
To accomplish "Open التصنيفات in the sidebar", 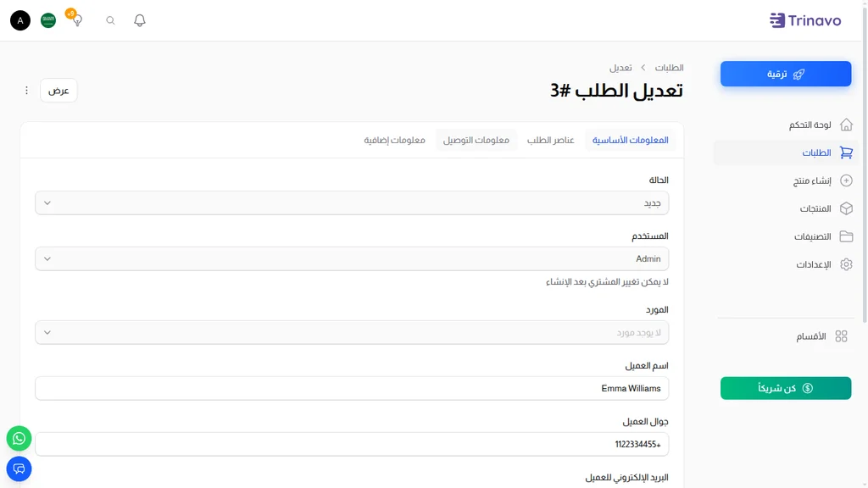I will 786,237.
